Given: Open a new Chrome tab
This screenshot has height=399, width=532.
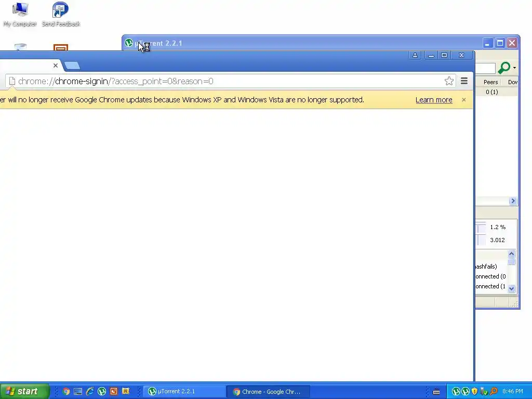Looking at the screenshot, I should pyautogui.click(x=72, y=65).
